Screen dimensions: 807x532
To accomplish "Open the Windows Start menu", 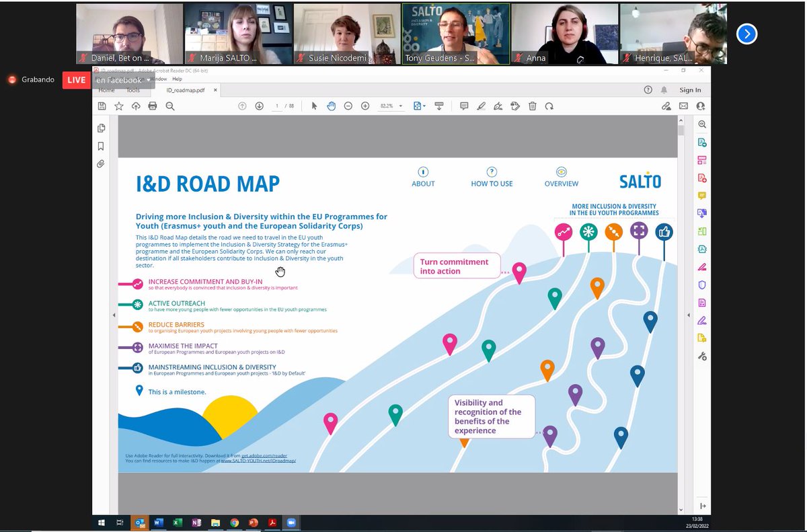I will pyautogui.click(x=102, y=523).
